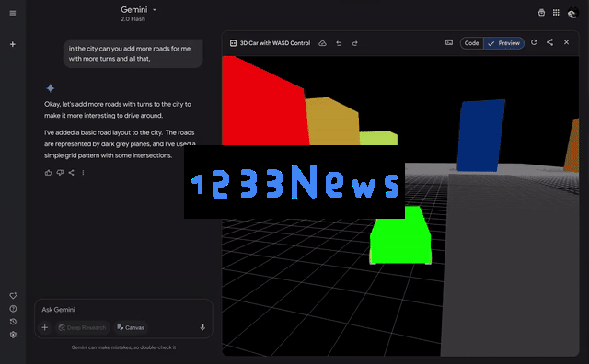
Task: Click the '2.0 Flash' model label
Action: pos(133,19)
